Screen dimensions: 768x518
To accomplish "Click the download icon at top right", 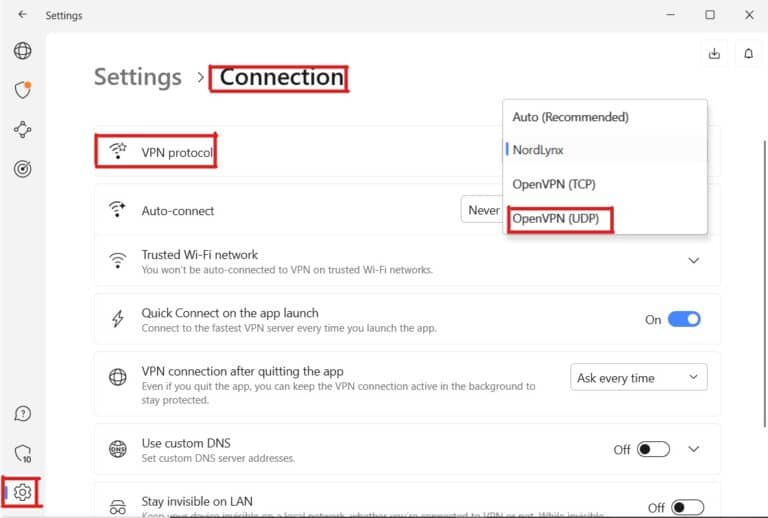I will coord(714,54).
